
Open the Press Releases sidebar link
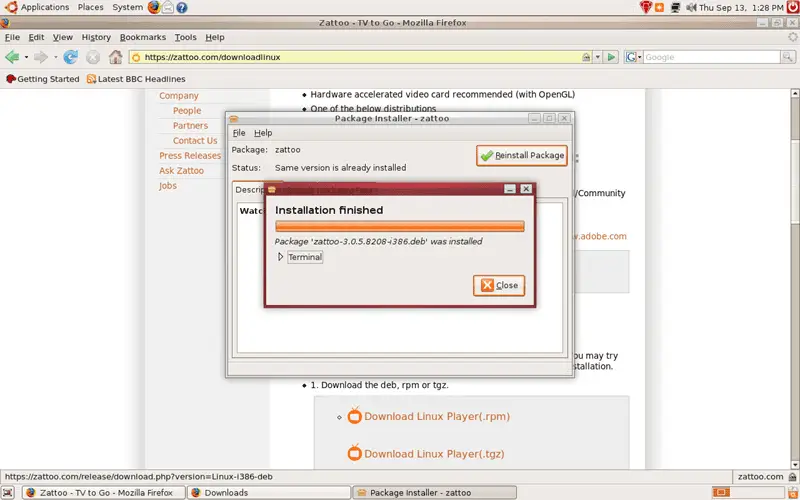190,156
